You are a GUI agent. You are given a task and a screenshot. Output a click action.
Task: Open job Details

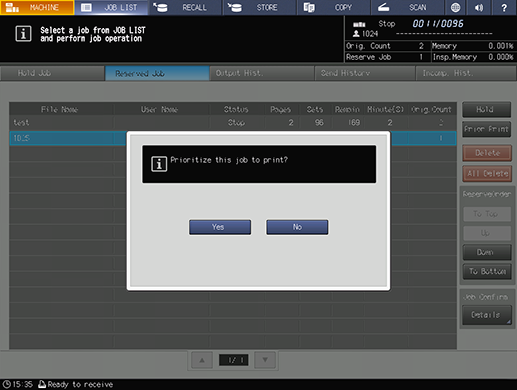tap(487, 315)
